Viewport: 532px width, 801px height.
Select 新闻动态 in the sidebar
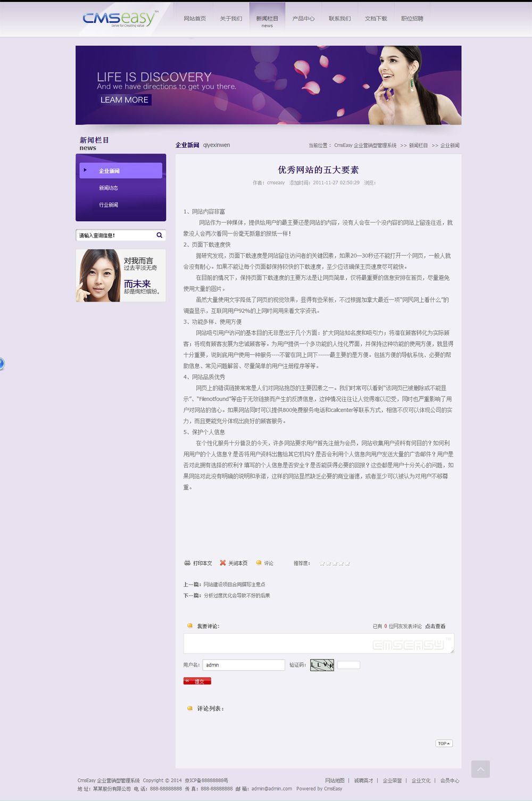tap(109, 188)
